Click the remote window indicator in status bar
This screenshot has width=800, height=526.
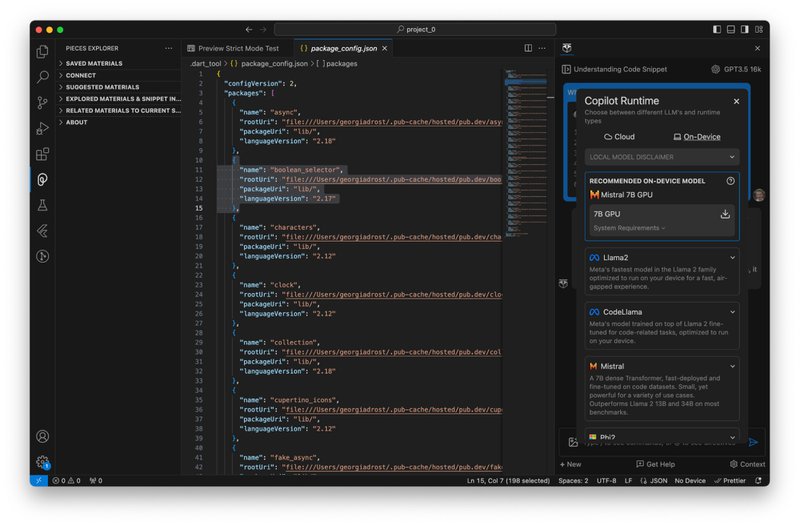(x=39, y=481)
